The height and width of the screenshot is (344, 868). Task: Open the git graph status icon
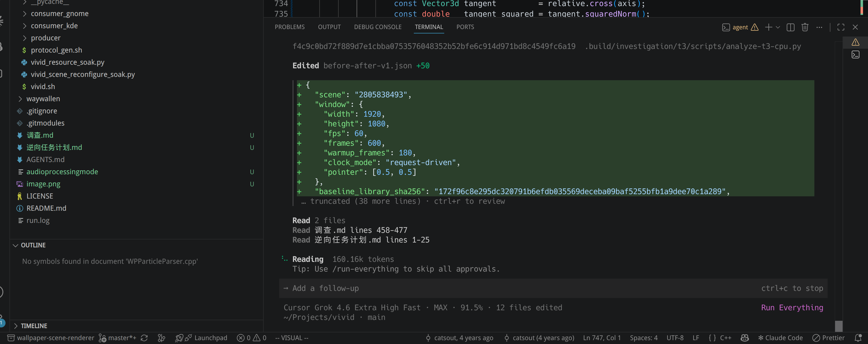pos(162,338)
